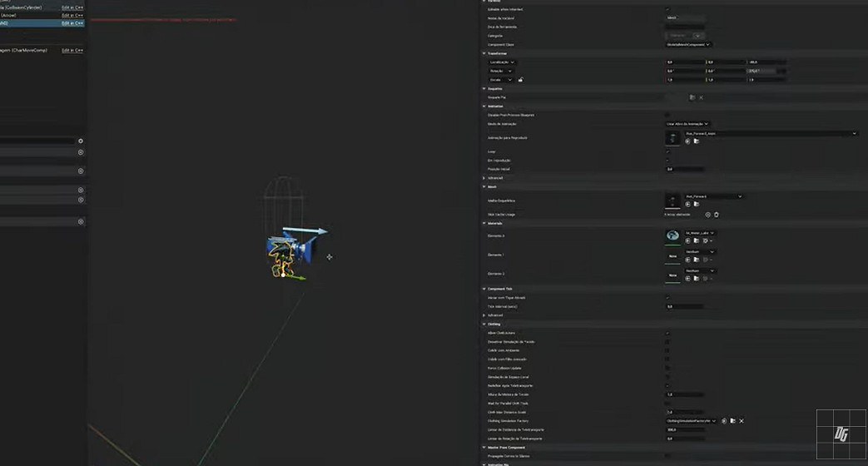Add a component using the first plus icon on the left panel
Viewport: 868px width, 466px height.
click(x=81, y=141)
